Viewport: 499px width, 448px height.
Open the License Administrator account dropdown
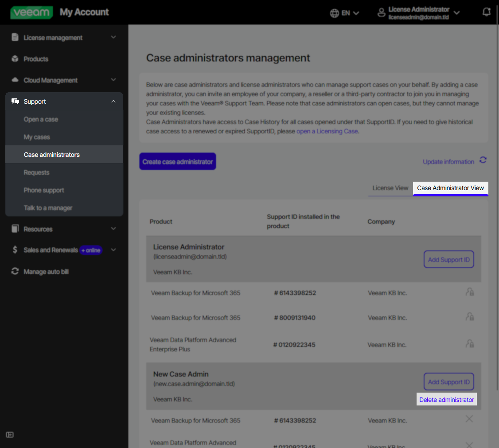click(x=456, y=13)
